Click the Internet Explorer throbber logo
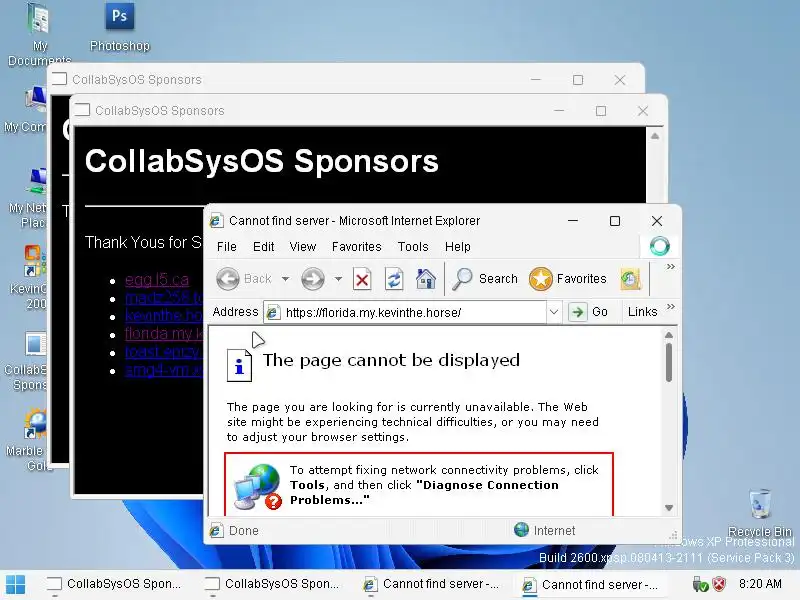Viewport: 800px width, 600px height. coord(659,246)
